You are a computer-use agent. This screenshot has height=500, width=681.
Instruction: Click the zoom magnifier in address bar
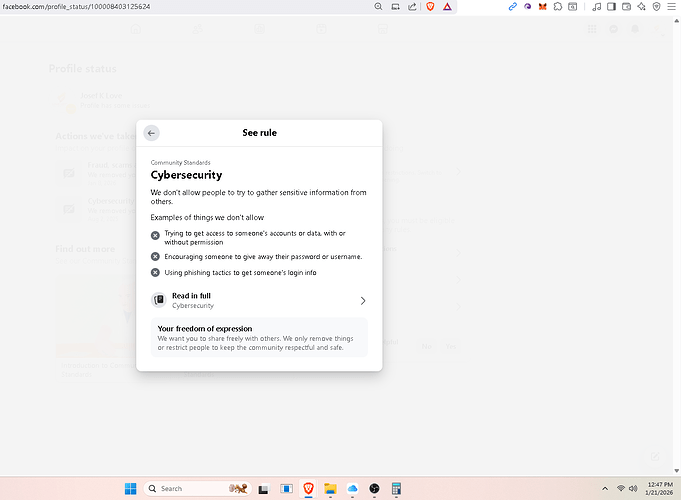378,6
